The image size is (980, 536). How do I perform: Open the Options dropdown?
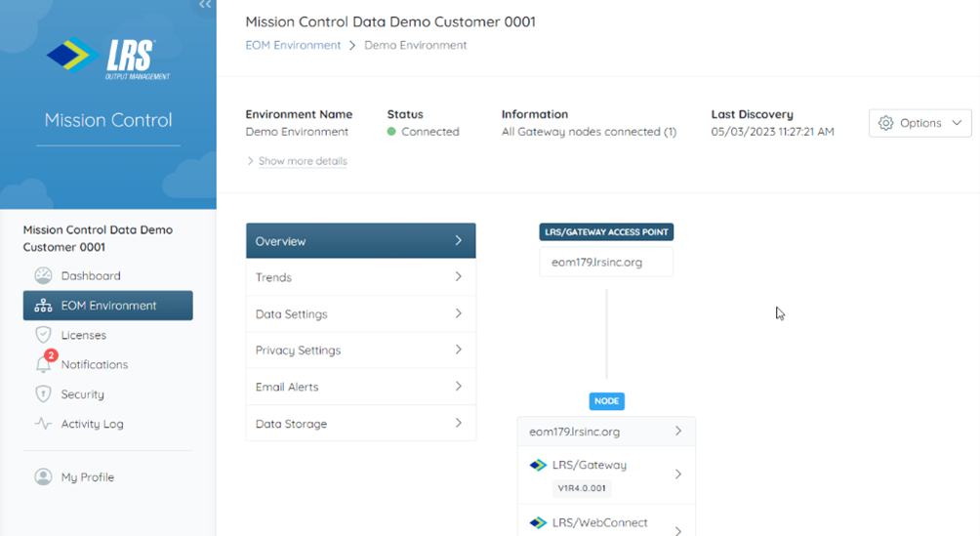pyautogui.click(x=920, y=123)
